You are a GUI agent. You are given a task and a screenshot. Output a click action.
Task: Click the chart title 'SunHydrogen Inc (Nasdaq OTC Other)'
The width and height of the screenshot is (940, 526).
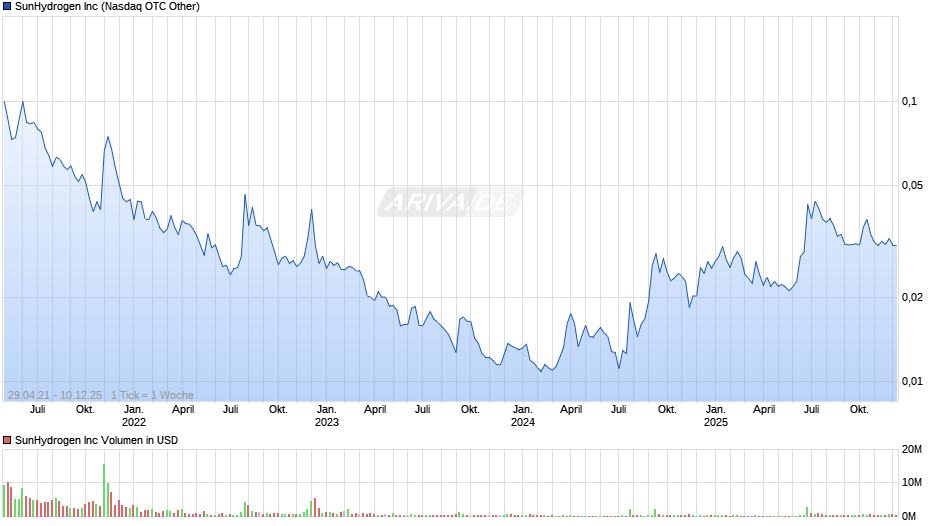click(107, 7)
